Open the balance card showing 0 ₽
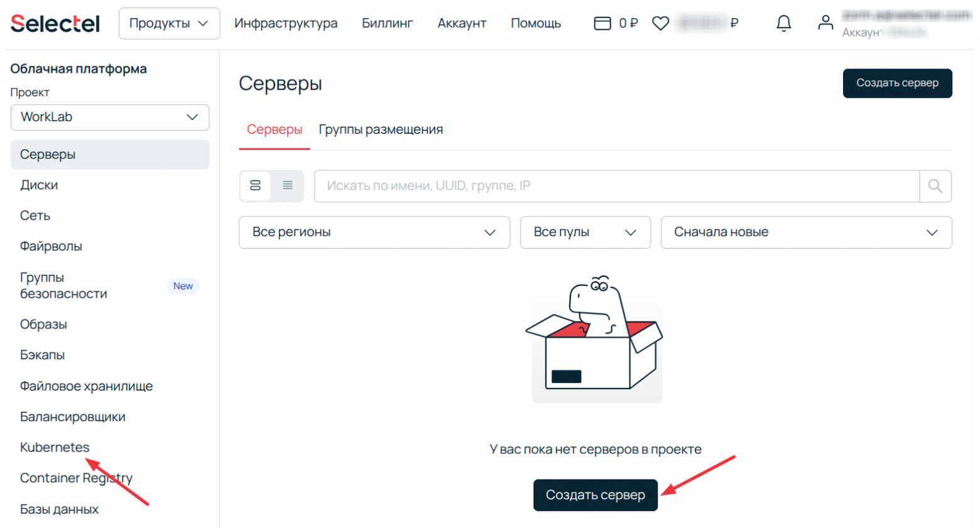This screenshot has width=980, height=528. (616, 23)
